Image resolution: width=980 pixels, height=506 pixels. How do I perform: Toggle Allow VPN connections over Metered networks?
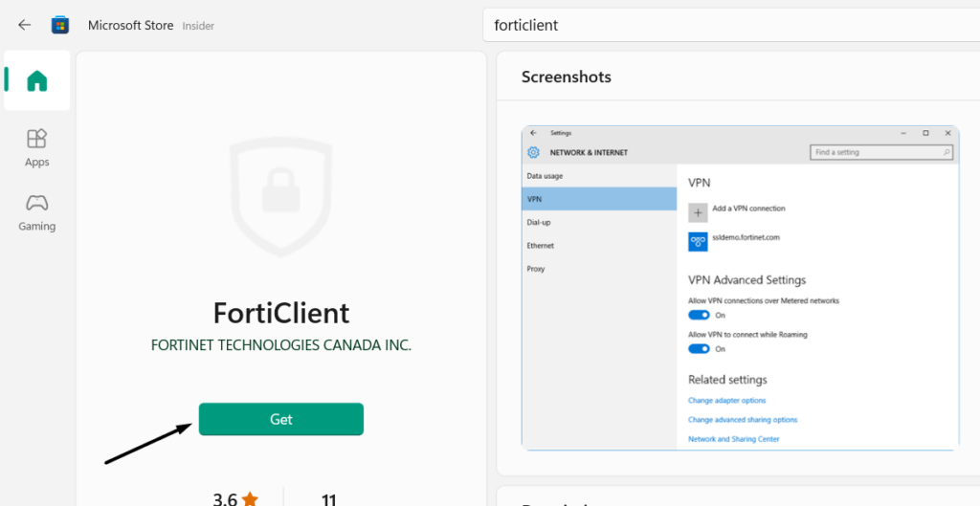tap(700, 315)
